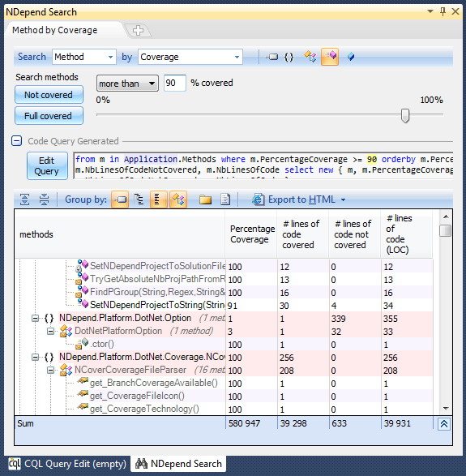Add a new search tab with plus icon
466x476 pixels.
tap(138, 30)
